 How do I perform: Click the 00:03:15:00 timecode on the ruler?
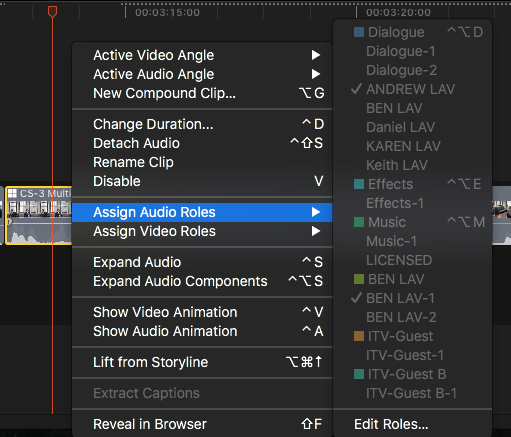(167, 13)
